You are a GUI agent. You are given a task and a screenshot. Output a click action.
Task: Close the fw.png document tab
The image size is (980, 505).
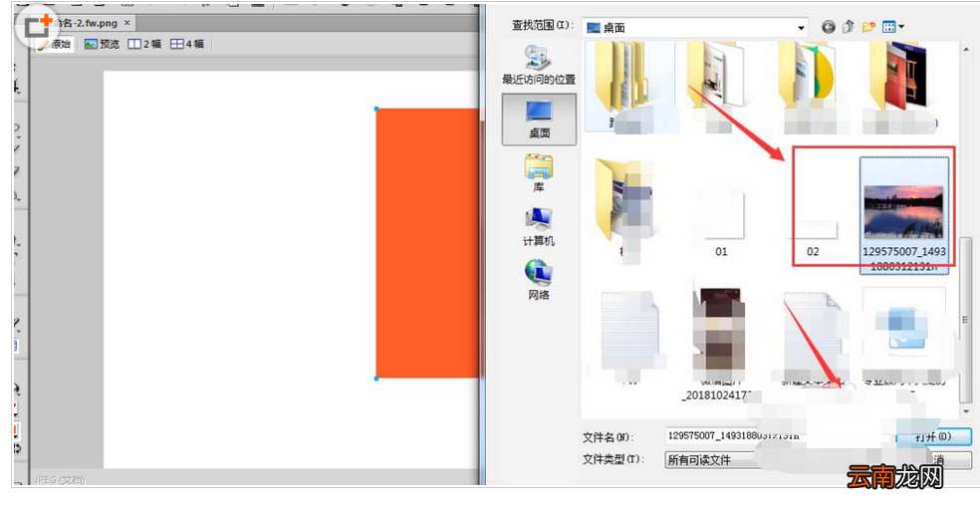126,23
